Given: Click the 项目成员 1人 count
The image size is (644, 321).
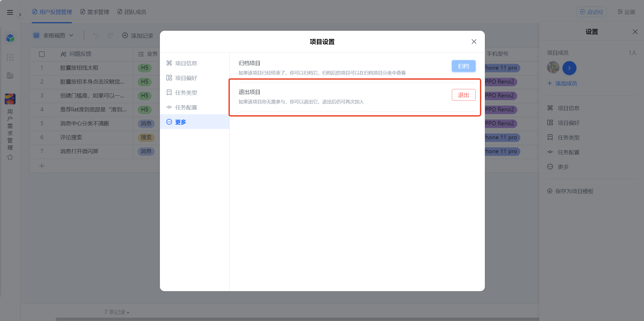Looking at the screenshot, I should (x=632, y=53).
